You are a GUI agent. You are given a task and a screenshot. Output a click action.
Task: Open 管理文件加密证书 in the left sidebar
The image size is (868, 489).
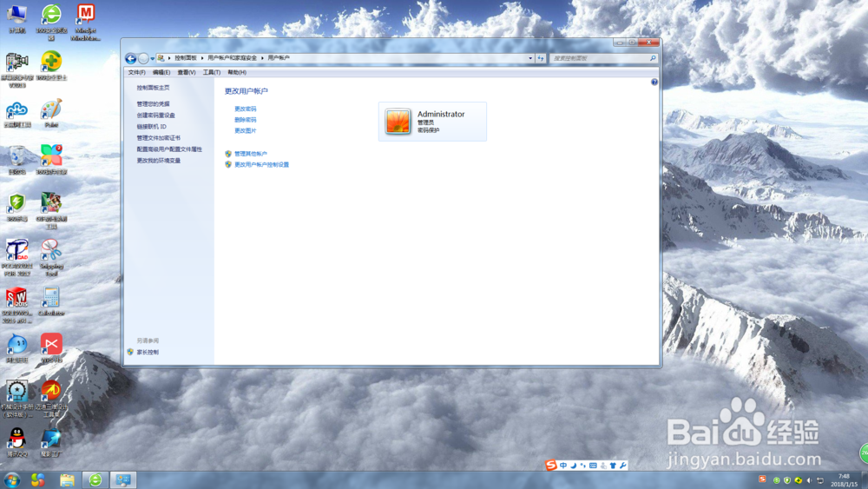pos(159,138)
